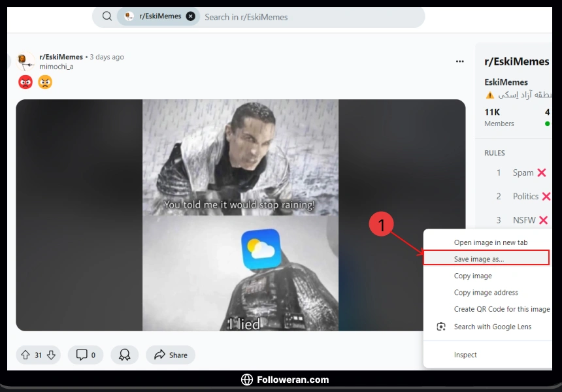This screenshot has width=562, height=392.
Task: Open the post options ellipsis menu
Action: [459, 60]
